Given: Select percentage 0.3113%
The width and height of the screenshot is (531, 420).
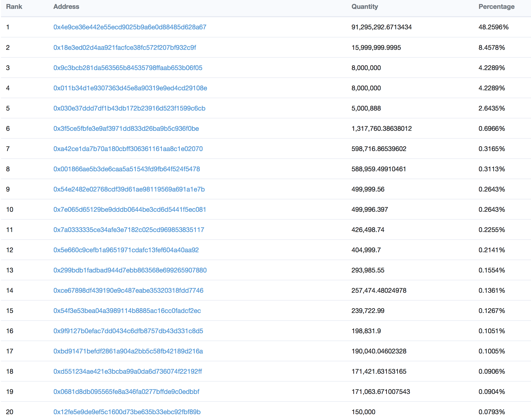Looking at the screenshot, I should pos(492,169).
